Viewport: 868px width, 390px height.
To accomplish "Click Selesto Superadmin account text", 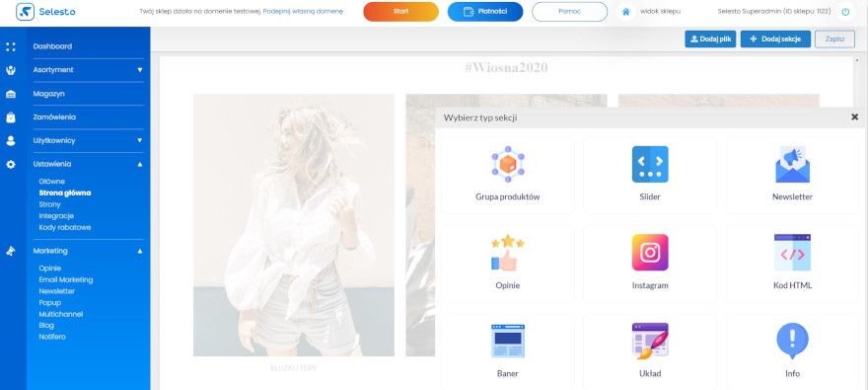I will (775, 12).
